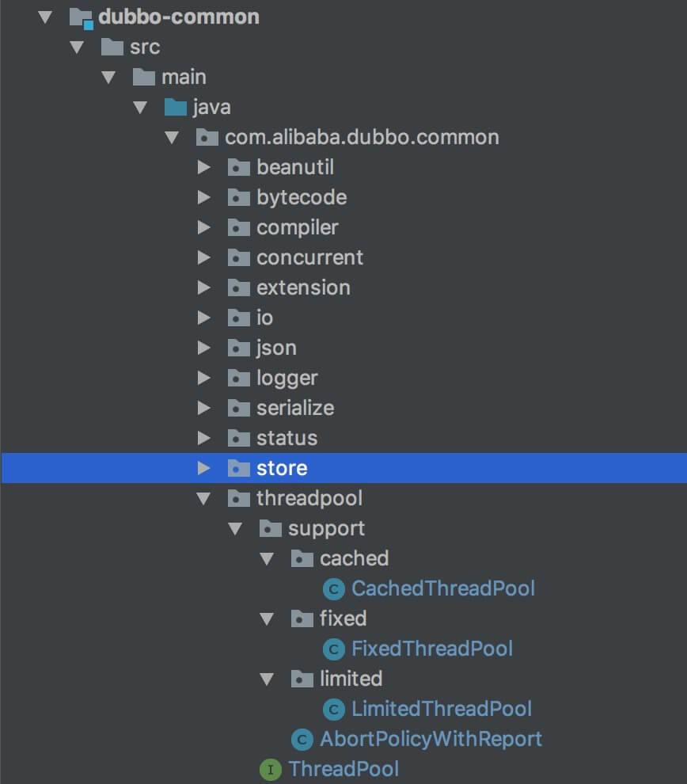Screen dimensions: 687x784
Task: Collapse the threadpool package
Action: point(204,498)
